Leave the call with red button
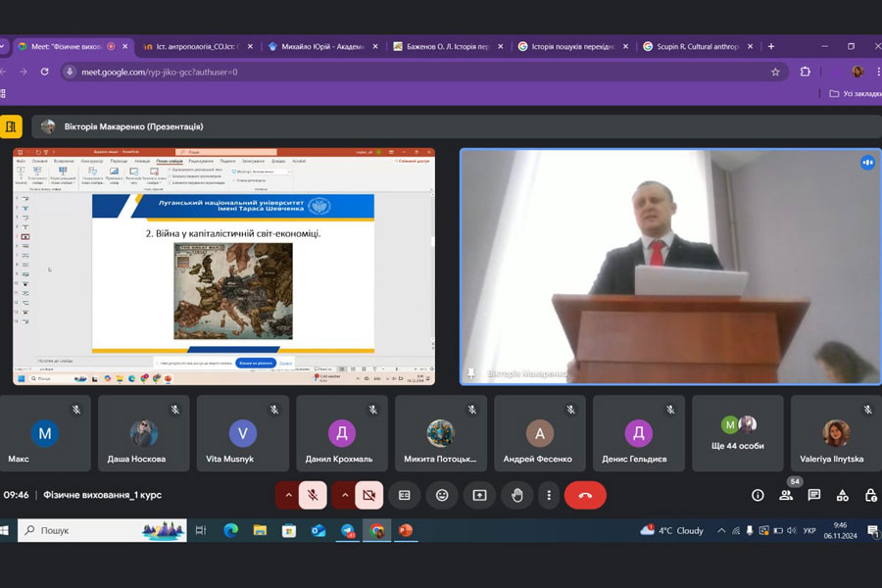This screenshot has height=588, width=882. [x=585, y=495]
